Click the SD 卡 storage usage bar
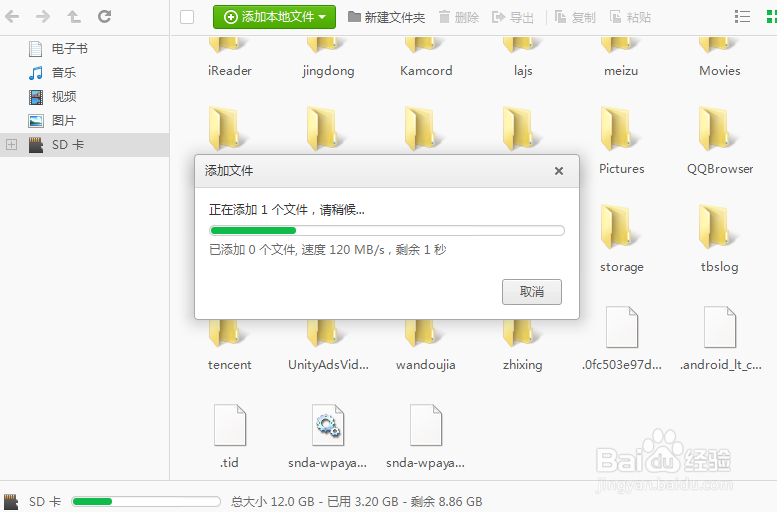The image size is (777, 512). (x=146, y=502)
